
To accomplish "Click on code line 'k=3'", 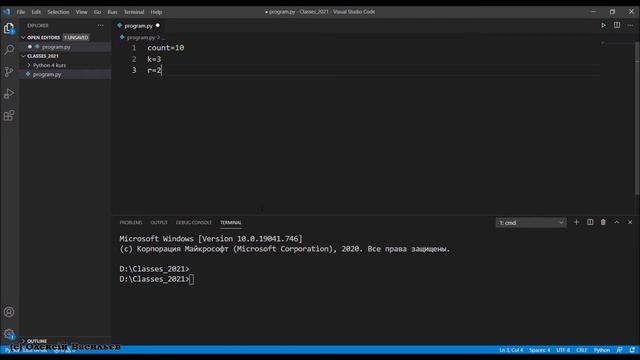I will (154, 59).
